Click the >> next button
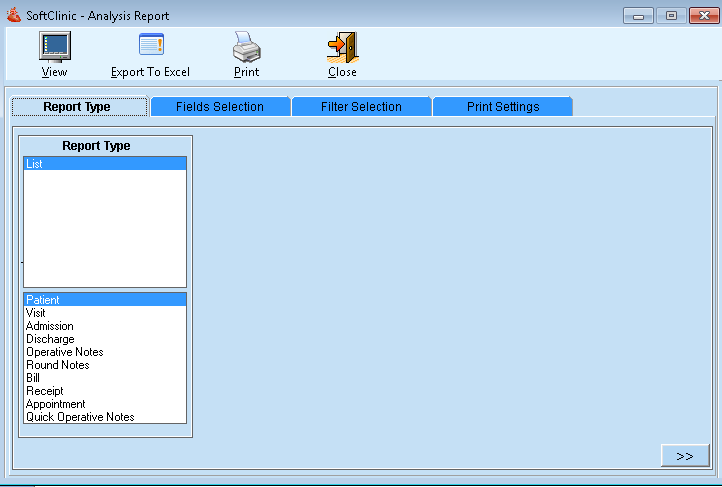722x487 pixels. pos(685,456)
